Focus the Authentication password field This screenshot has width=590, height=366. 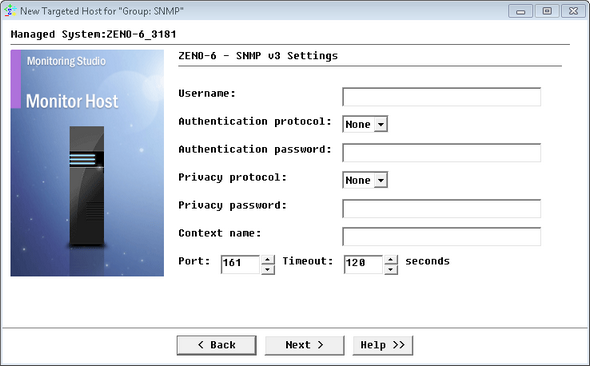click(x=441, y=153)
